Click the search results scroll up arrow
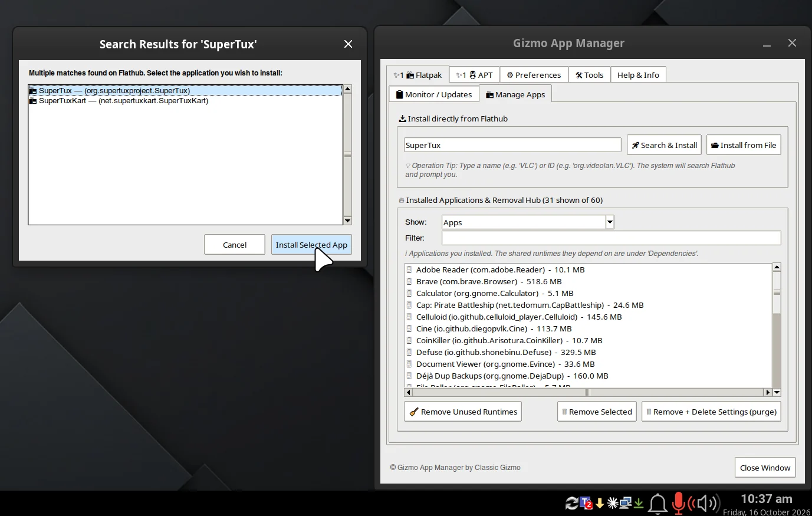Screen dimensions: 812x516 pos(347,89)
